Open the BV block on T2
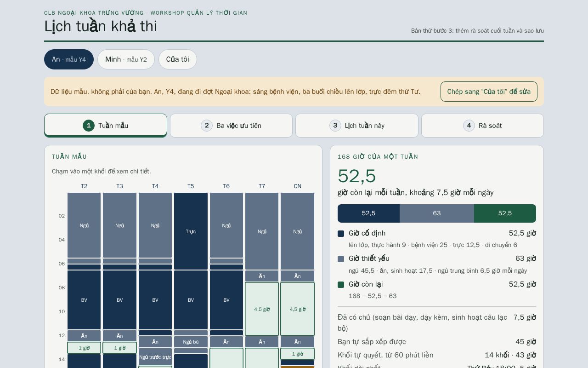The height and width of the screenshot is (368, 588). click(x=84, y=300)
